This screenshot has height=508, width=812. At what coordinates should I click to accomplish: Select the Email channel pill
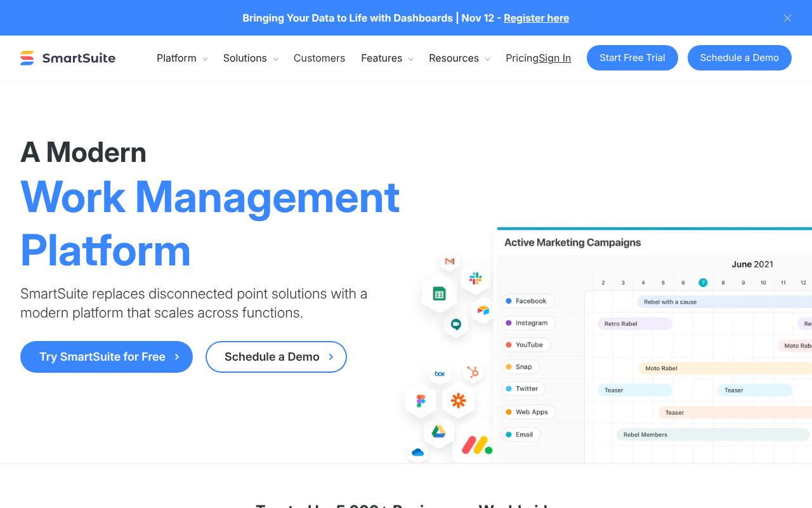point(521,434)
